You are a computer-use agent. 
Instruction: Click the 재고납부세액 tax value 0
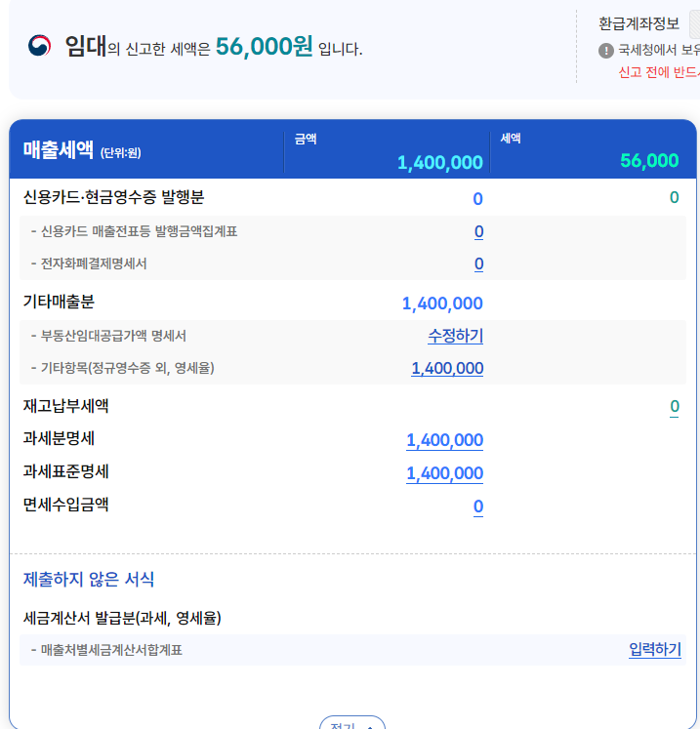(675, 406)
